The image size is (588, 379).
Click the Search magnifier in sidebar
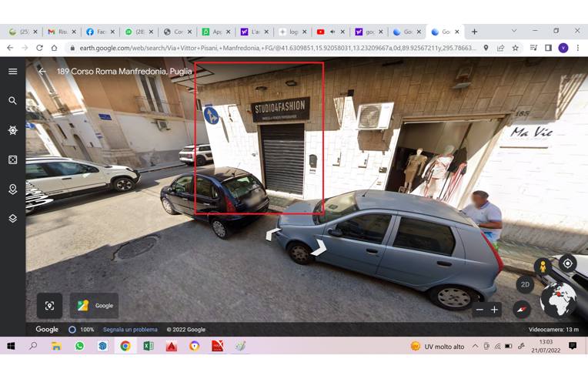12,101
